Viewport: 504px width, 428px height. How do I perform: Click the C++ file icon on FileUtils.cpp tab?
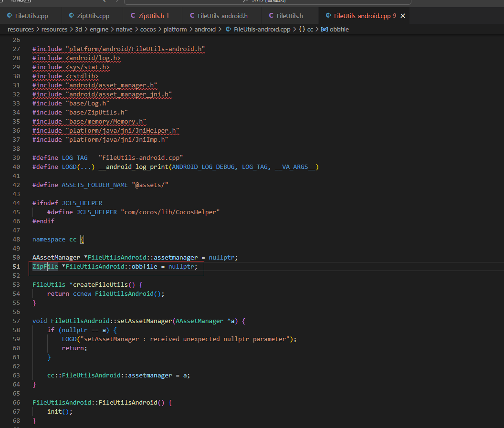[10, 16]
